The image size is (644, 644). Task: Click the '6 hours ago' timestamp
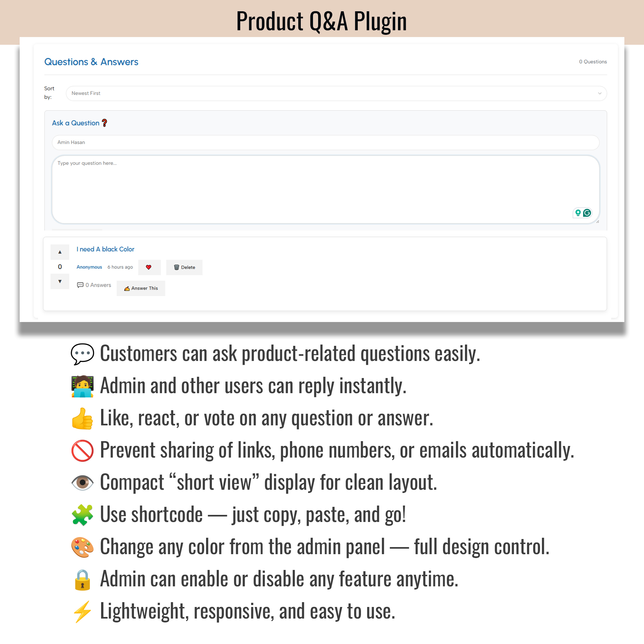[120, 267]
